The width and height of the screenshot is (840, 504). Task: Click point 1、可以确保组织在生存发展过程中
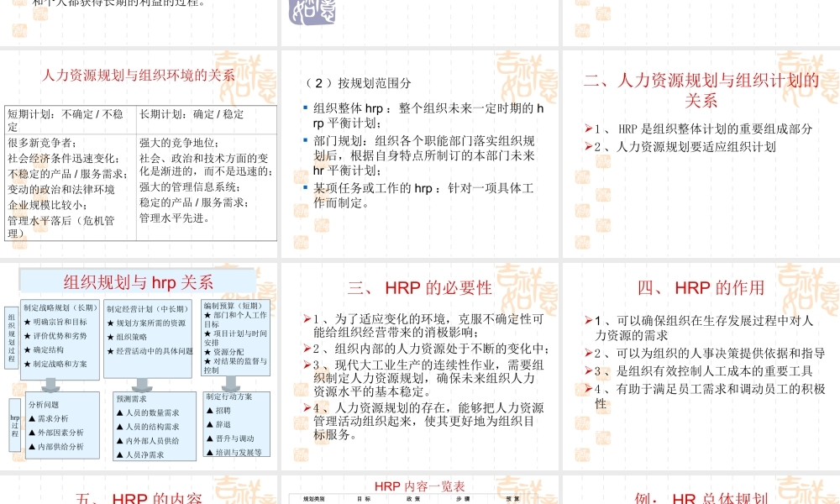coord(704,328)
